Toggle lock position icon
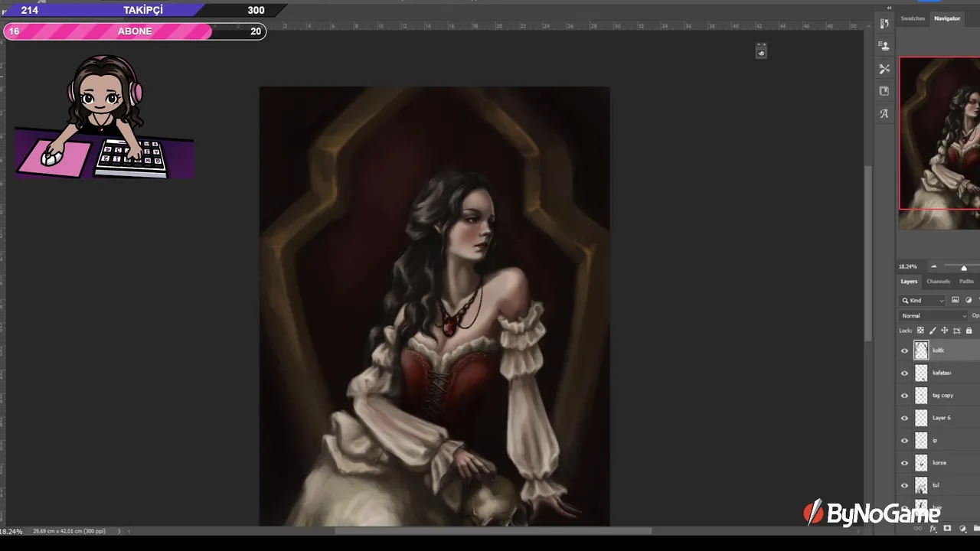 [944, 331]
